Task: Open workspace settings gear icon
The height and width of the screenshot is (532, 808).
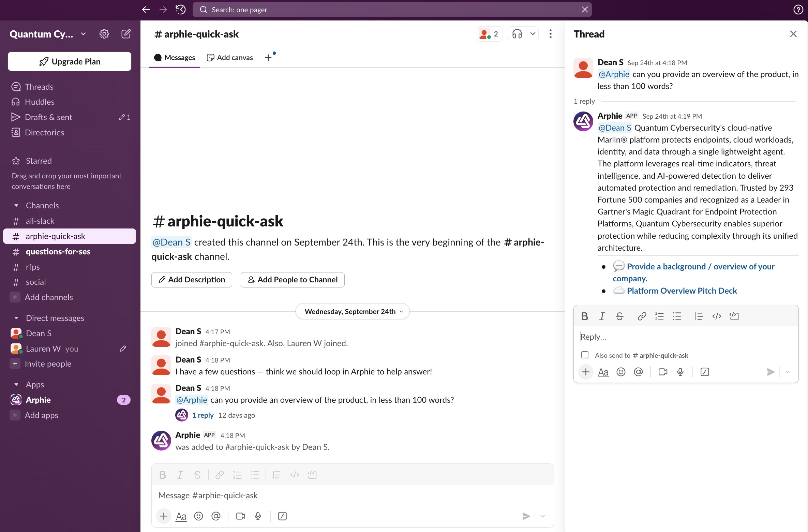Action: [104, 34]
